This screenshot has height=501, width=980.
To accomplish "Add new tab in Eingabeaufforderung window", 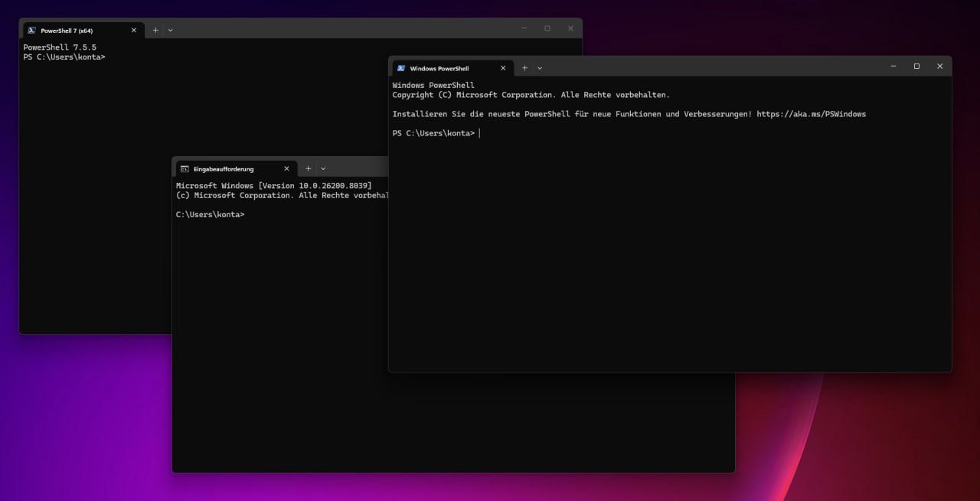I will [x=309, y=169].
